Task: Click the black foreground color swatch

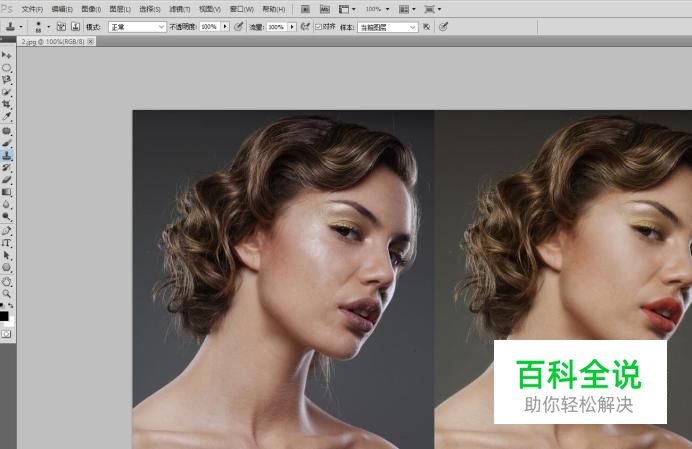Action: [4, 315]
